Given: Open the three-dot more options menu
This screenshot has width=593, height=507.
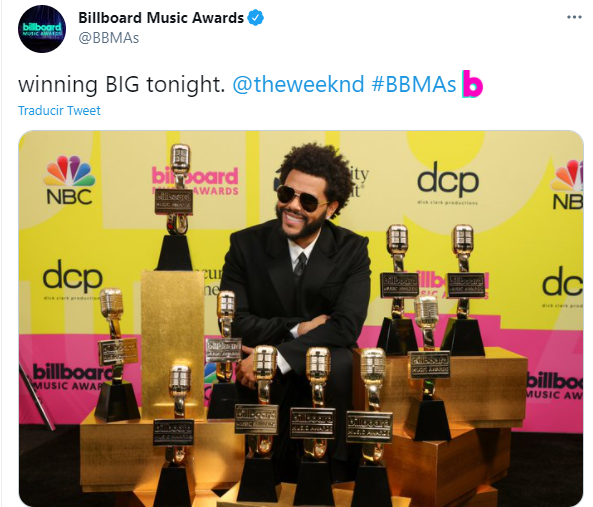Looking at the screenshot, I should coord(574,17).
